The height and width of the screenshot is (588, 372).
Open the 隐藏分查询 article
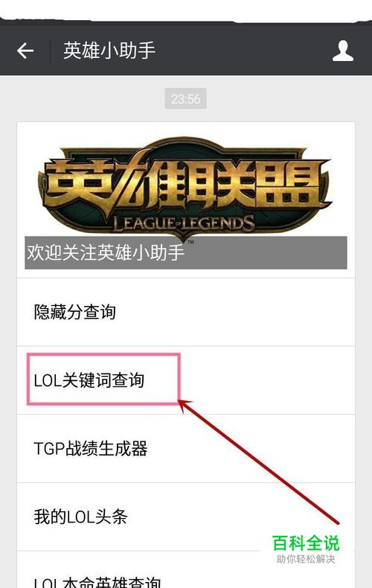[x=185, y=313]
